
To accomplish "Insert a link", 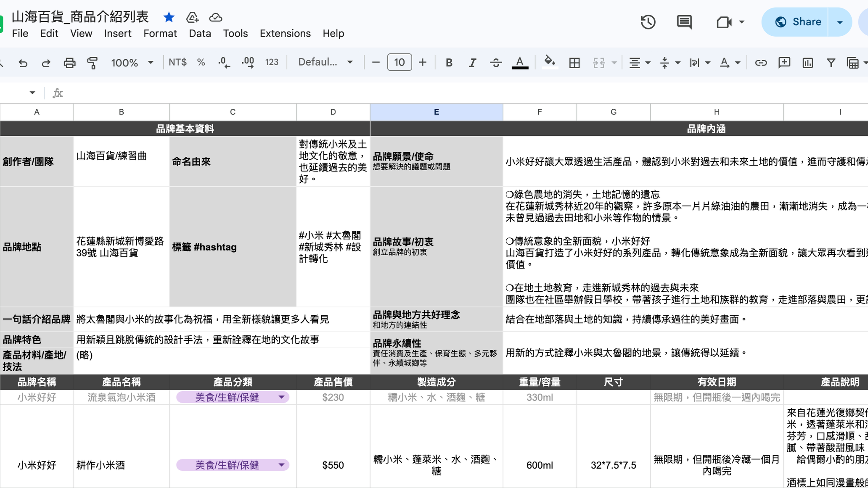I will click(x=760, y=63).
